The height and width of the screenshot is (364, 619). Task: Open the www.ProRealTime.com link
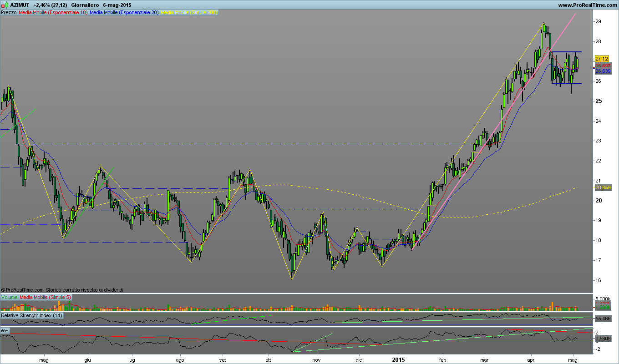coord(587,5)
